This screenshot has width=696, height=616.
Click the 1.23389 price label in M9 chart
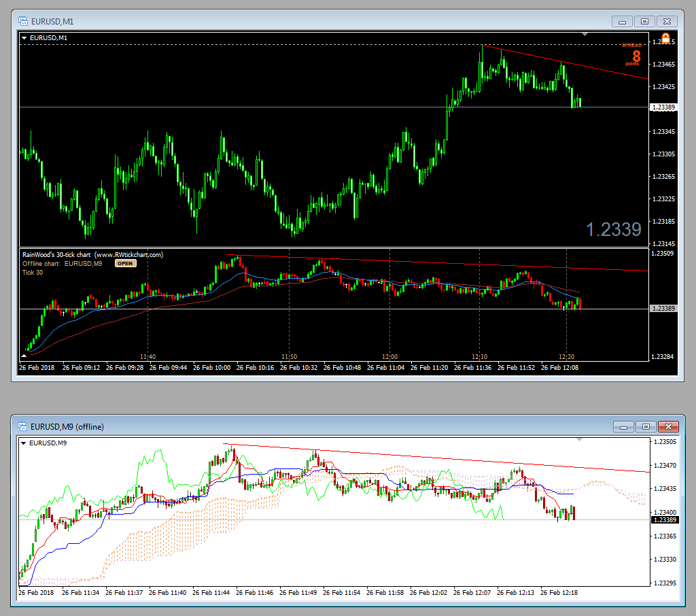(665, 520)
